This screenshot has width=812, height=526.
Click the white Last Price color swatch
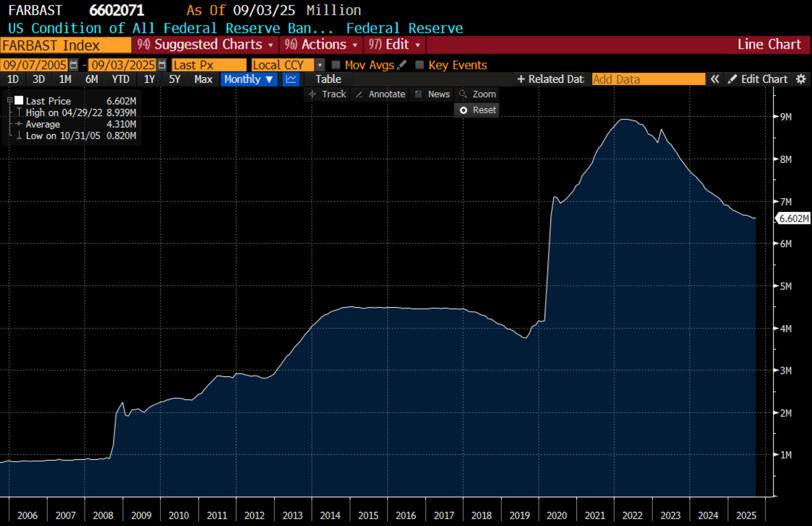19,101
